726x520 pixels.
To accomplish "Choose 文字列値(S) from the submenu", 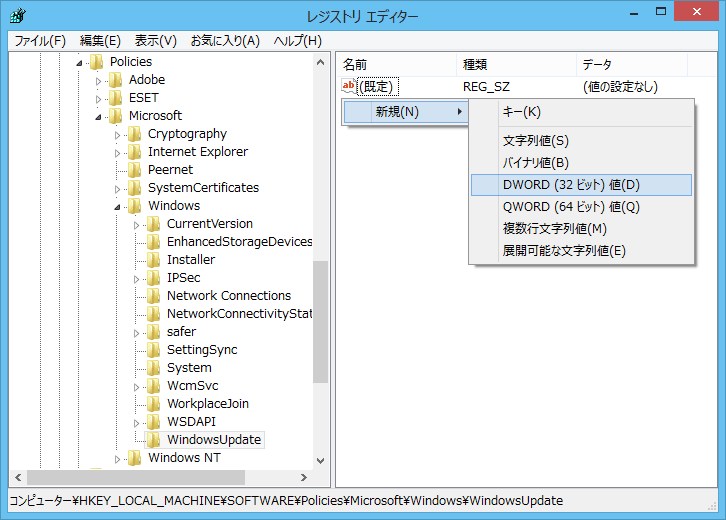I will click(x=581, y=140).
